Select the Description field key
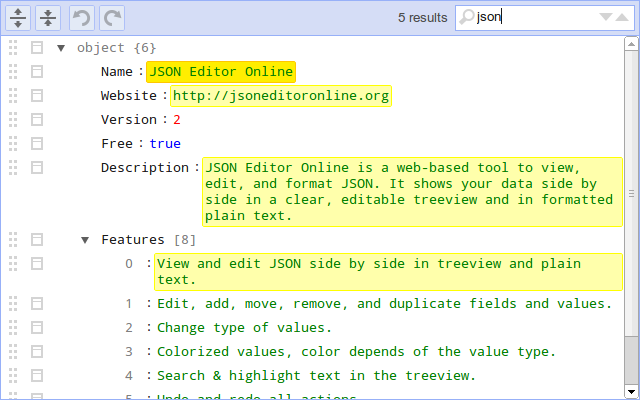The image size is (640, 400). (145, 168)
